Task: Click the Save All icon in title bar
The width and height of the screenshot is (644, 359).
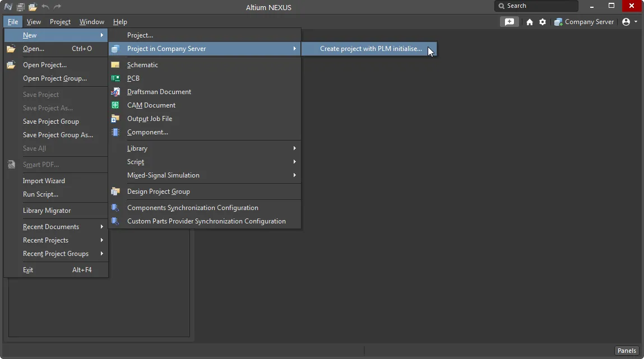Action: click(x=20, y=7)
